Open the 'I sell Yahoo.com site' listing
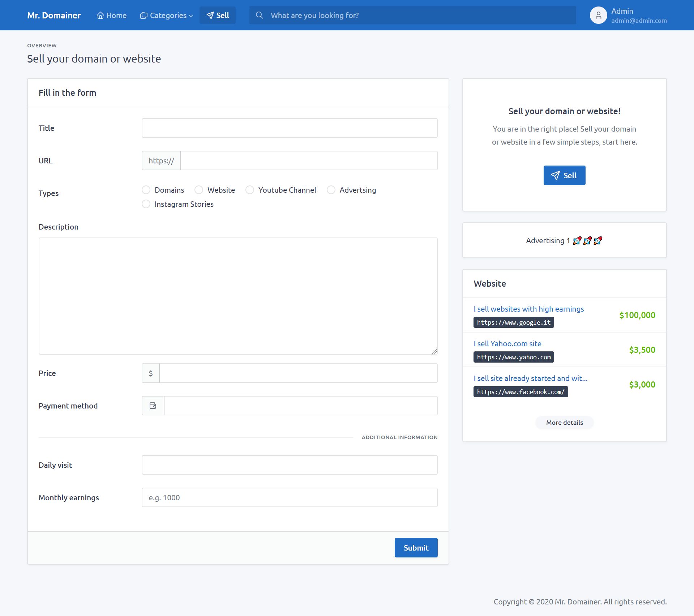694x616 pixels. pos(507,343)
